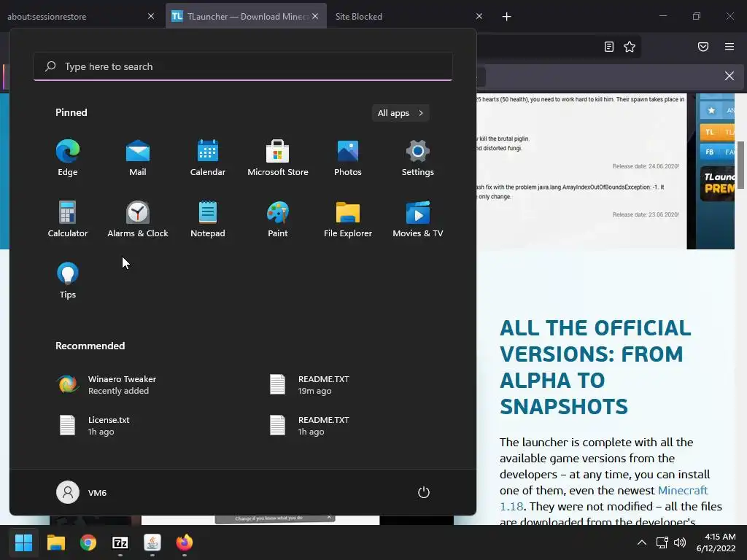The width and height of the screenshot is (747, 560).
Task: Open Settings from the Start menu
Action: pyautogui.click(x=418, y=158)
